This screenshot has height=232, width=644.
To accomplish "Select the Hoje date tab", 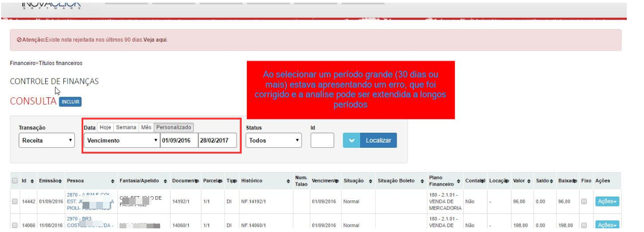I will tap(106, 127).
